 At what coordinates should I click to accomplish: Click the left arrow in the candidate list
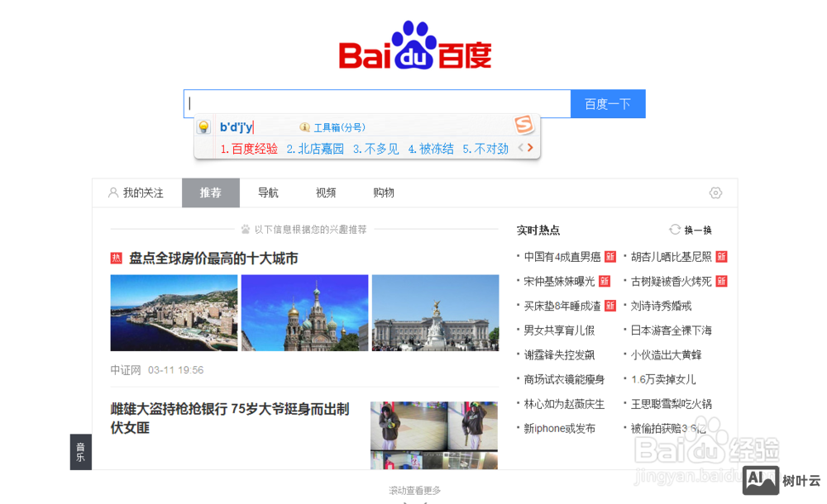(x=520, y=147)
